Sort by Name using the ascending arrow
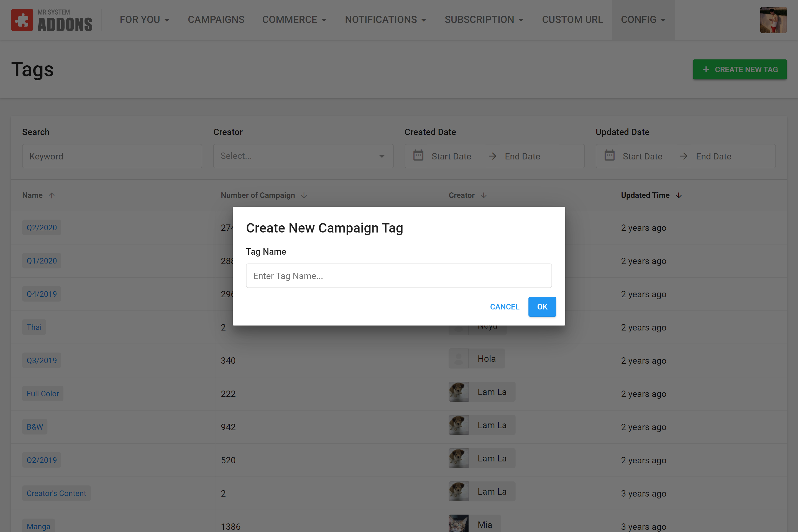The height and width of the screenshot is (532, 798). pos(52,195)
